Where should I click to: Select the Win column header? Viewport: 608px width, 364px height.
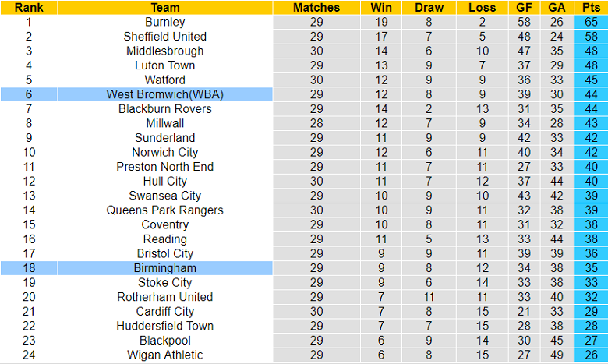382,8
